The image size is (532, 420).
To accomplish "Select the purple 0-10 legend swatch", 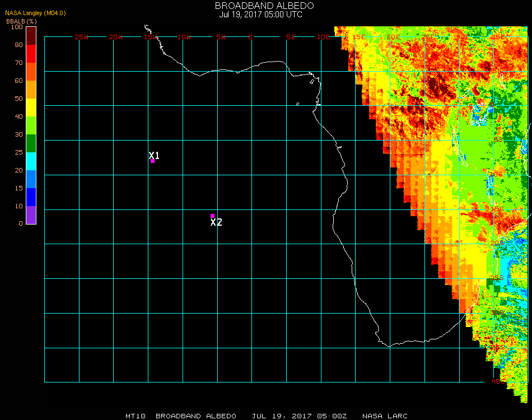I will coord(31,215).
